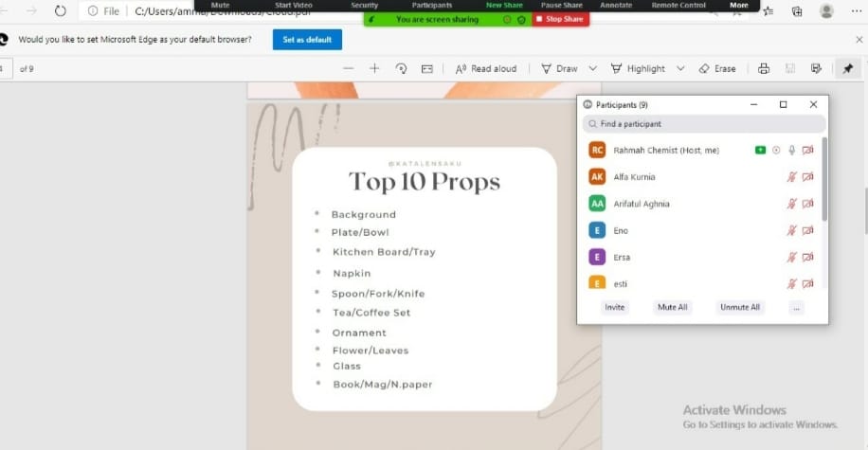
Task: Stop the screen share
Action: (x=560, y=19)
